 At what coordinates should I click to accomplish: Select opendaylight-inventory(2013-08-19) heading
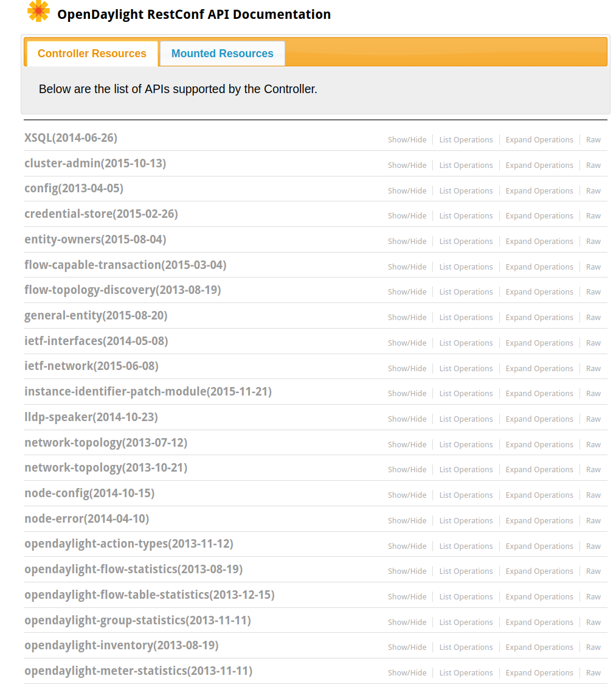121,646
